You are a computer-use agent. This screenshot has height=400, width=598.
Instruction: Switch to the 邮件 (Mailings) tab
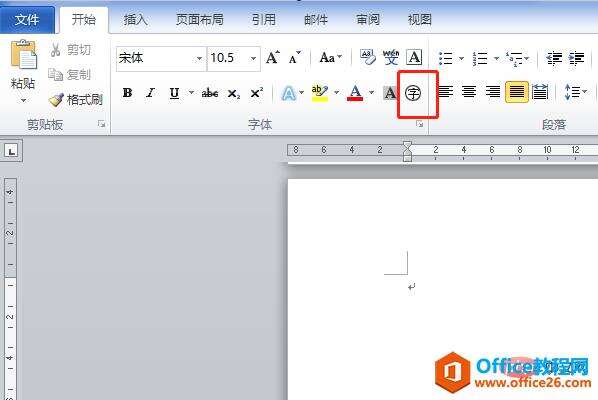[x=316, y=19]
